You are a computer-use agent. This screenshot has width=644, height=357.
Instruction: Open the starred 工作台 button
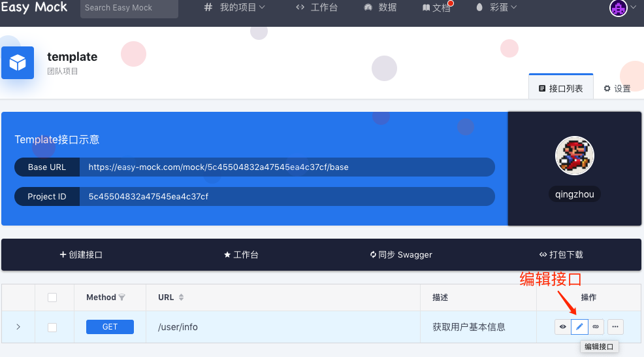(x=241, y=254)
